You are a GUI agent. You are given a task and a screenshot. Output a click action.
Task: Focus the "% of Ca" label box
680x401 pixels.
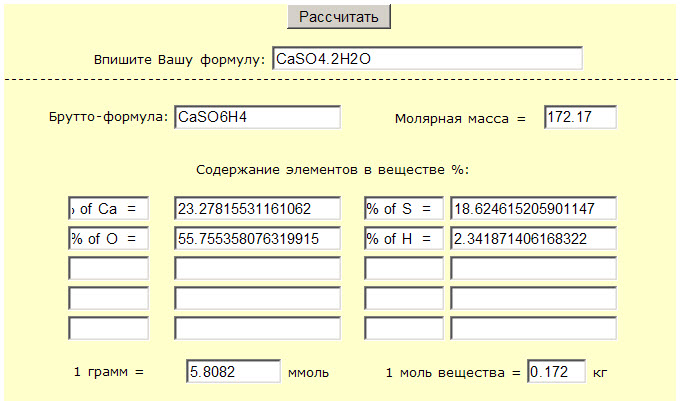tap(108, 209)
